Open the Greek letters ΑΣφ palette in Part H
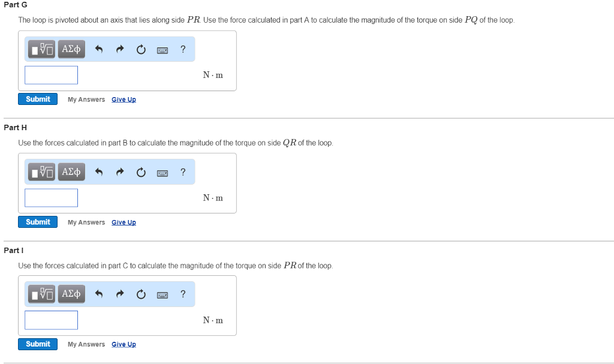The height and width of the screenshot is (364, 614). [x=71, y=172]
